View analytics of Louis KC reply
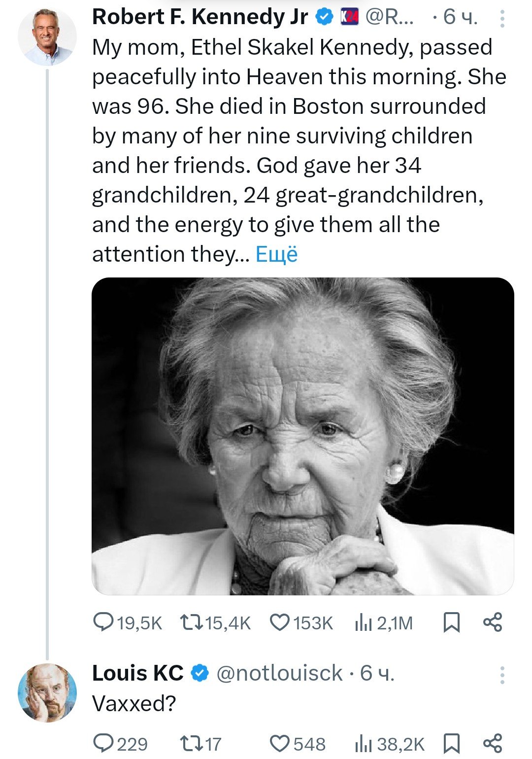 pos(363,744)
